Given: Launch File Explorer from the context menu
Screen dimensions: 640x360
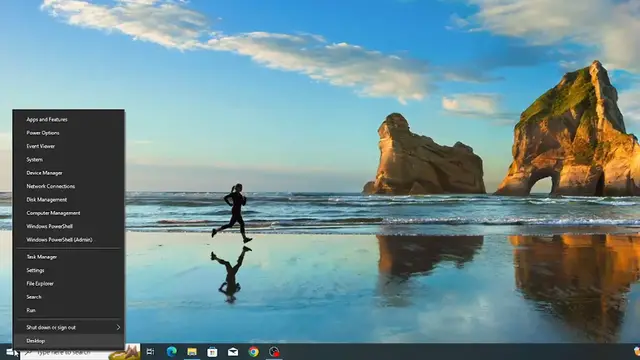Looking at the screenshot, I should [69, 284].
